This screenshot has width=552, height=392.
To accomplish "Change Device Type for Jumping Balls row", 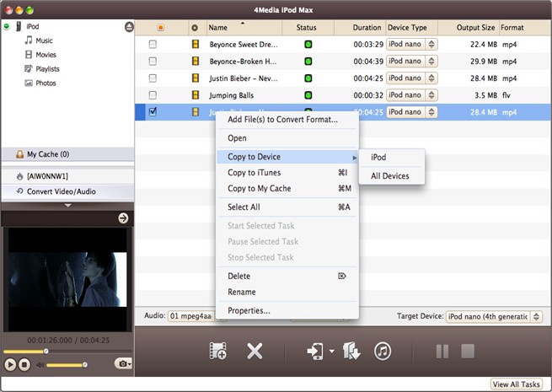I will [x=411, y=95].
